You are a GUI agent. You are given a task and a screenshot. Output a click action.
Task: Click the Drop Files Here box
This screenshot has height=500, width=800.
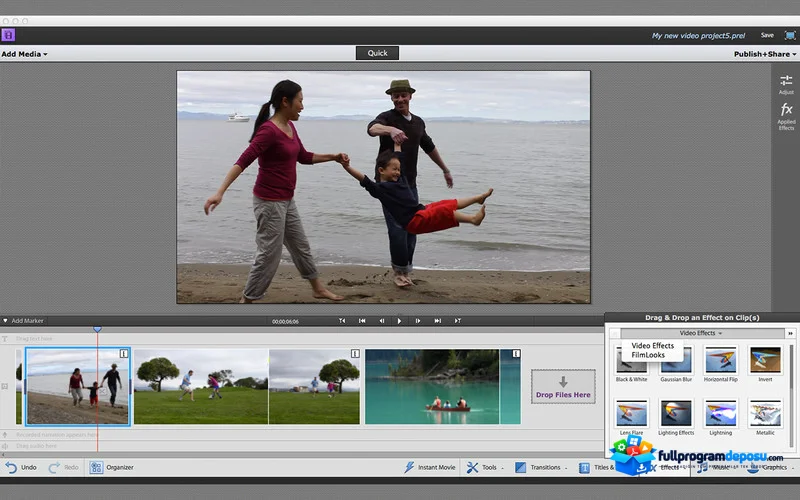point(563,387)
